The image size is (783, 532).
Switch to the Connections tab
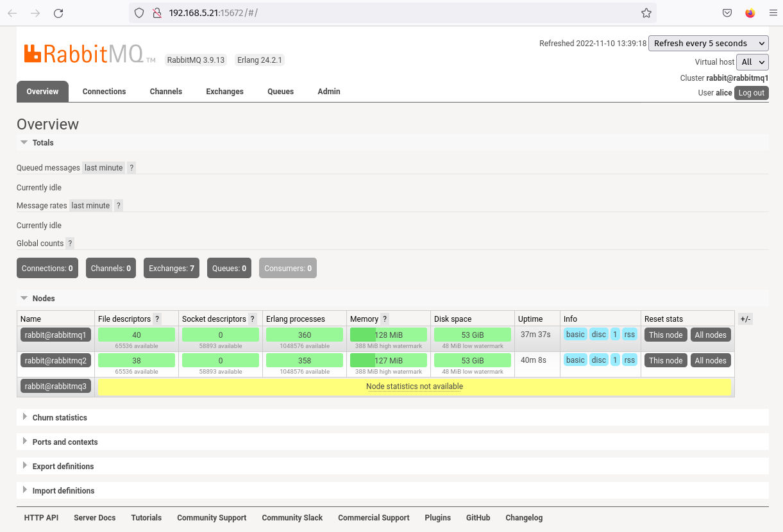coord(105,92)
